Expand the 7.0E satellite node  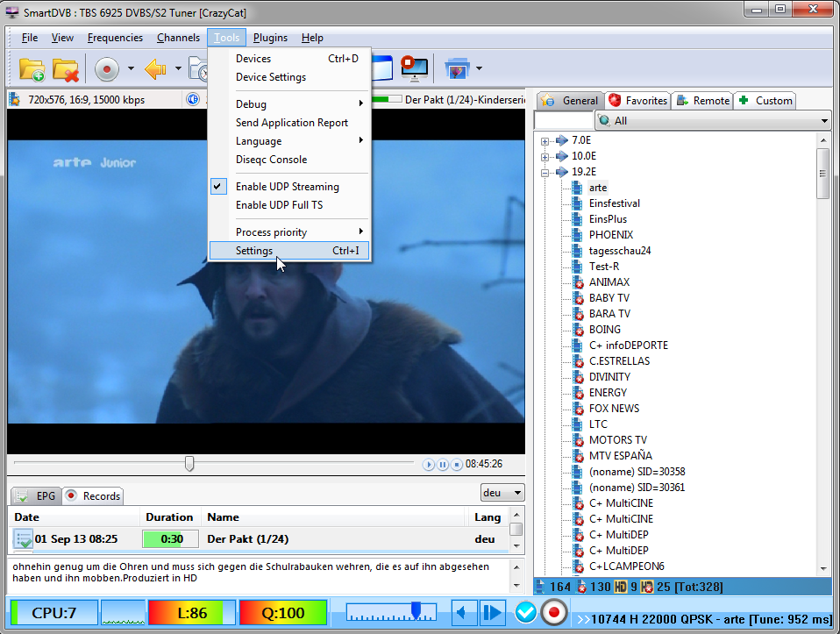click(545, 141)
